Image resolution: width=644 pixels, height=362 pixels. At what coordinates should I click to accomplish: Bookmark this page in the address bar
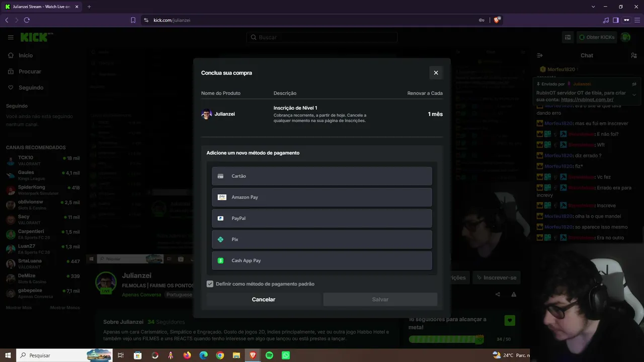tap(133, 20)
